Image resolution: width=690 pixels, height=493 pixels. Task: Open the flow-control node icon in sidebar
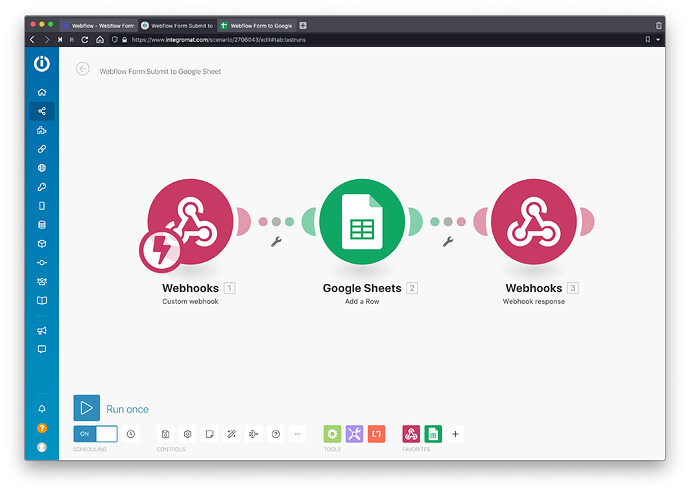tap(42, 263)
